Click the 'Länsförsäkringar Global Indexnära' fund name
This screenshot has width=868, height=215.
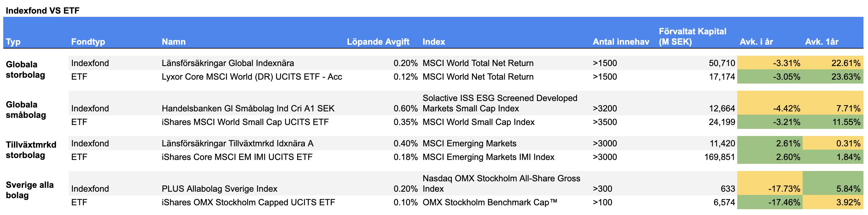228,63
